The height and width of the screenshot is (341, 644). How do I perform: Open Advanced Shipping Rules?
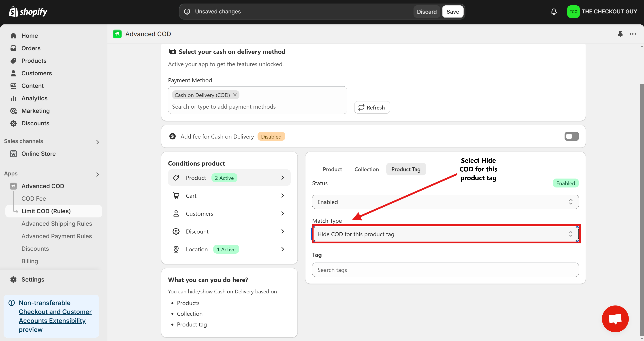click(56, 223)
